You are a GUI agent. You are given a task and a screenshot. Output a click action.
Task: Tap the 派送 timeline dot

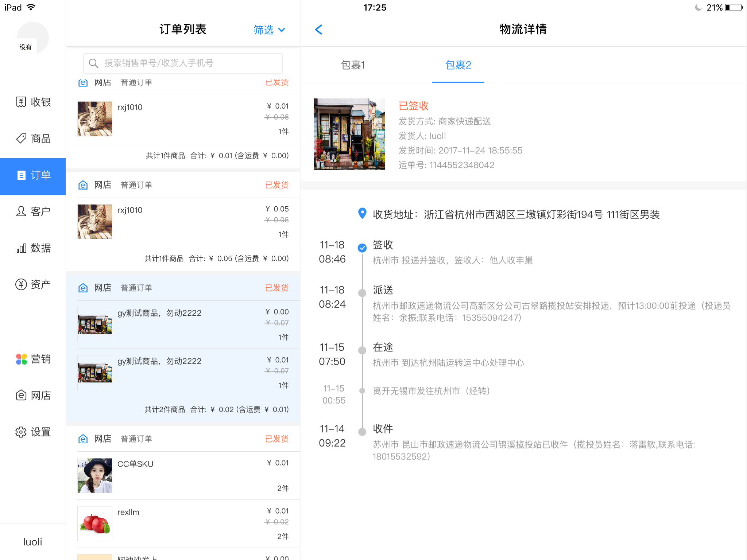point(362,293)
